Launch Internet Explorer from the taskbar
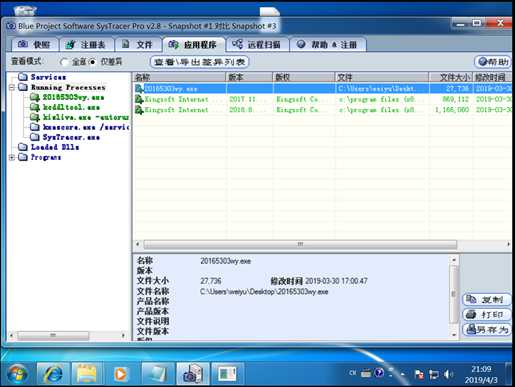Viewport: 515px width, 387px height. tap(53, 374)
